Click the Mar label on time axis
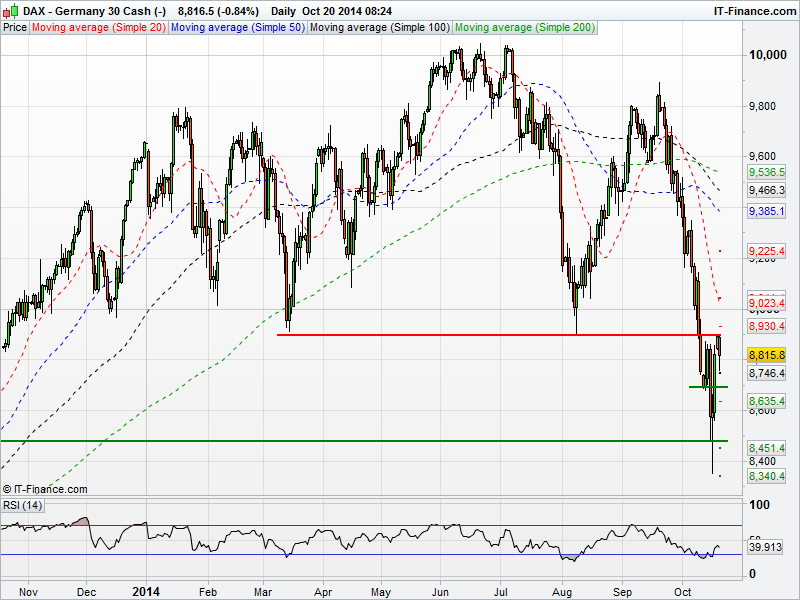Image resolution: width=800 pixels, height=600 pixels. pos(263,592)
